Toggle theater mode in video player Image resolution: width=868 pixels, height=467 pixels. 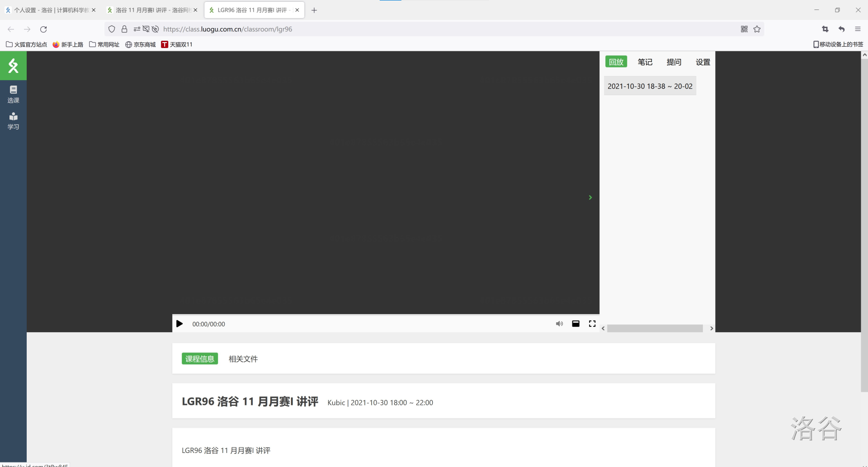576,324
